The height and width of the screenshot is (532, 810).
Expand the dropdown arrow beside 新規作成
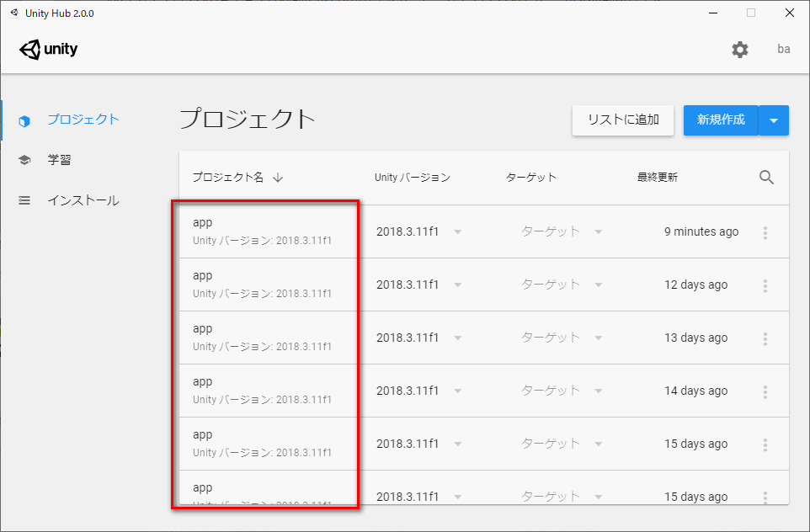point(774,120)
